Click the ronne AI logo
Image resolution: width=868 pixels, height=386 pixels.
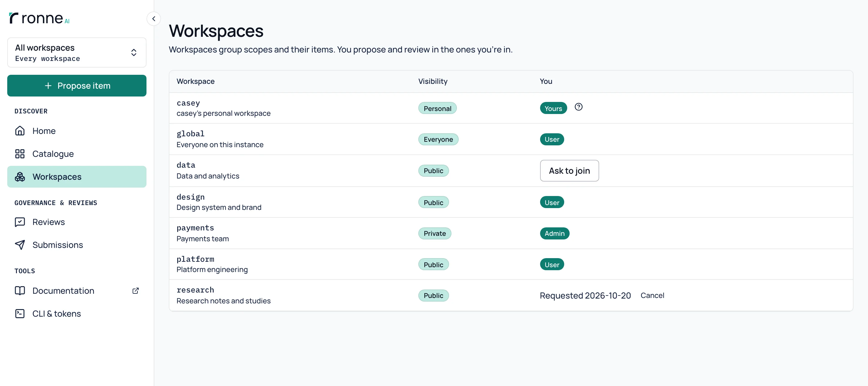click(x=39, y=18)
